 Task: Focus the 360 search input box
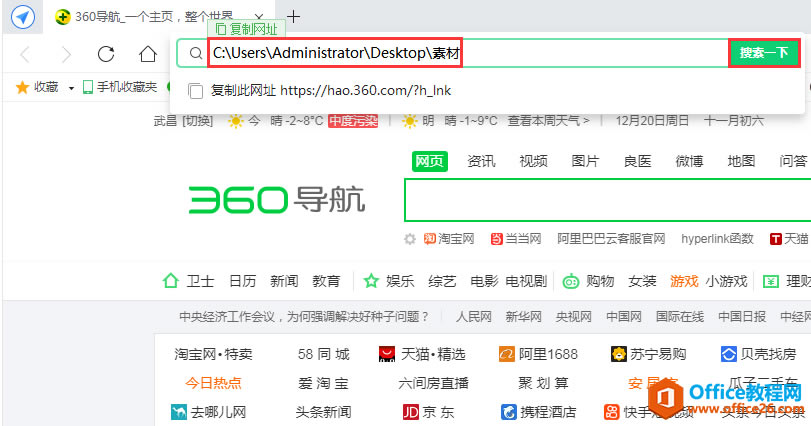(x=608, y=200)
